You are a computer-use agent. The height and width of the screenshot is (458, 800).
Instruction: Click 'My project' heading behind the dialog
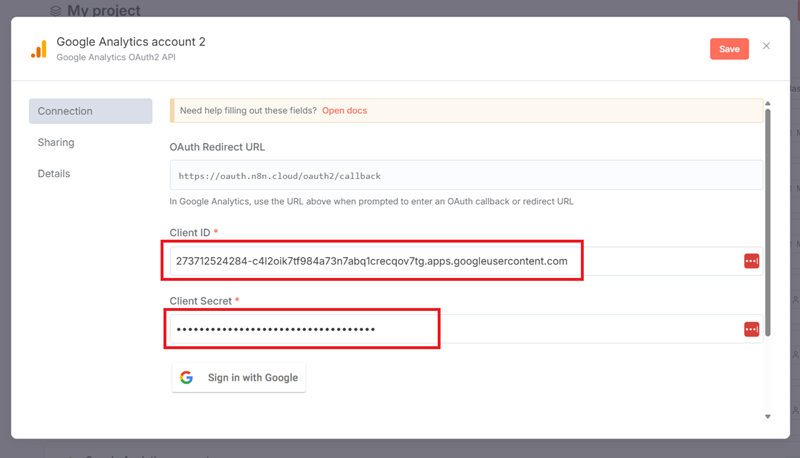[x=104, y=10]
